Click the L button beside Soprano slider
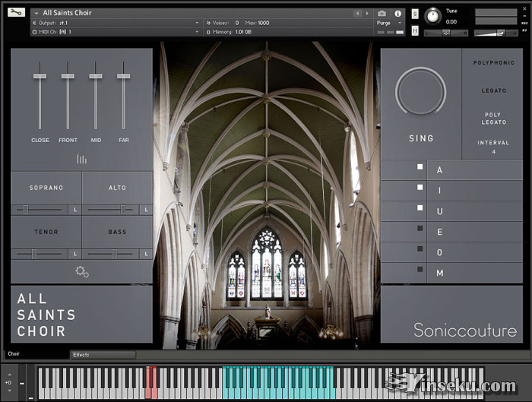Image resolution: width=532 pixels, height=402 pixels. click(74, 210)
